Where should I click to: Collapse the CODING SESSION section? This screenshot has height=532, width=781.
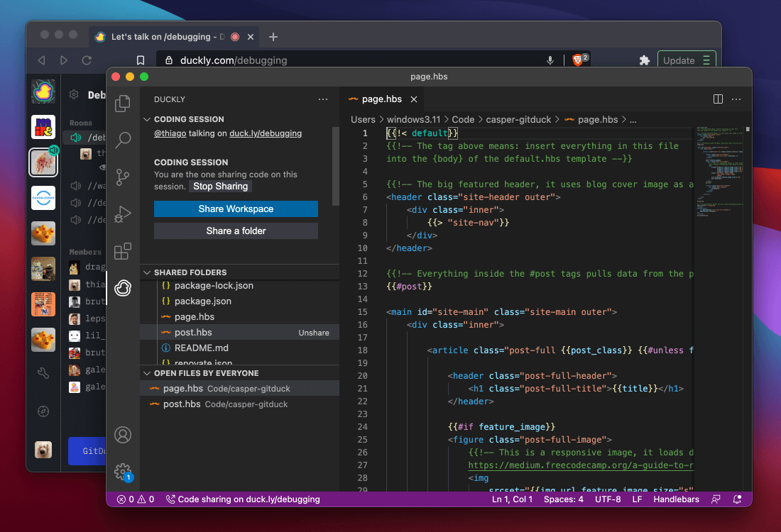[x=147, y=119]
